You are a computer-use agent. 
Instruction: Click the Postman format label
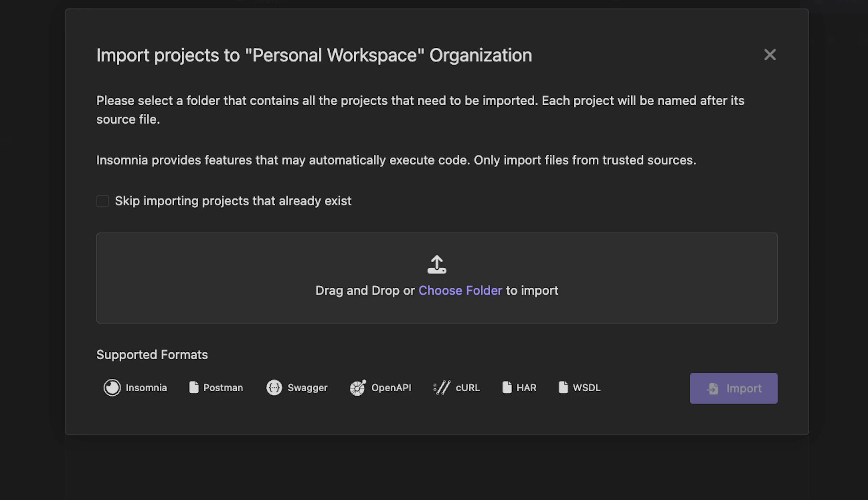pyautogui.click(x=223, y=388)
